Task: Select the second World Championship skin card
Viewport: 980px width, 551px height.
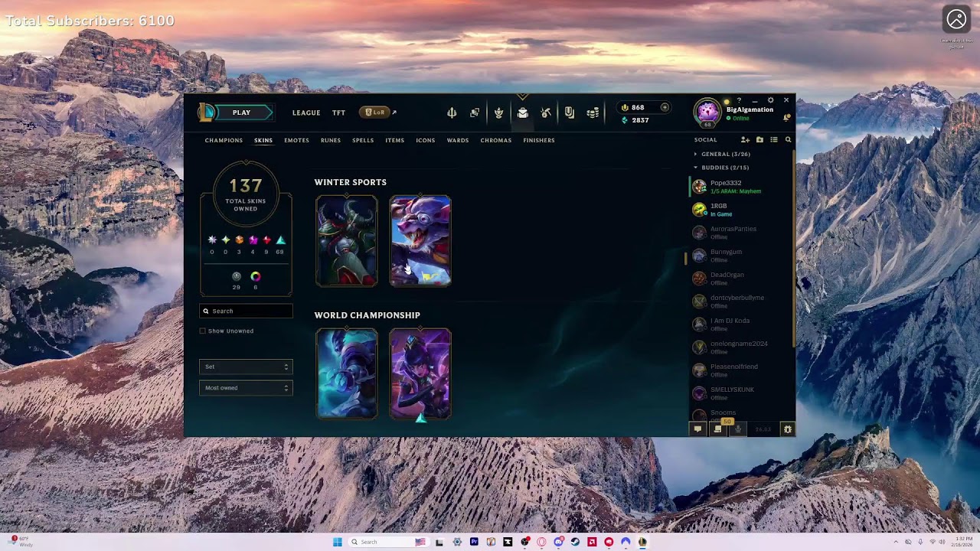Action: [420, 374]
